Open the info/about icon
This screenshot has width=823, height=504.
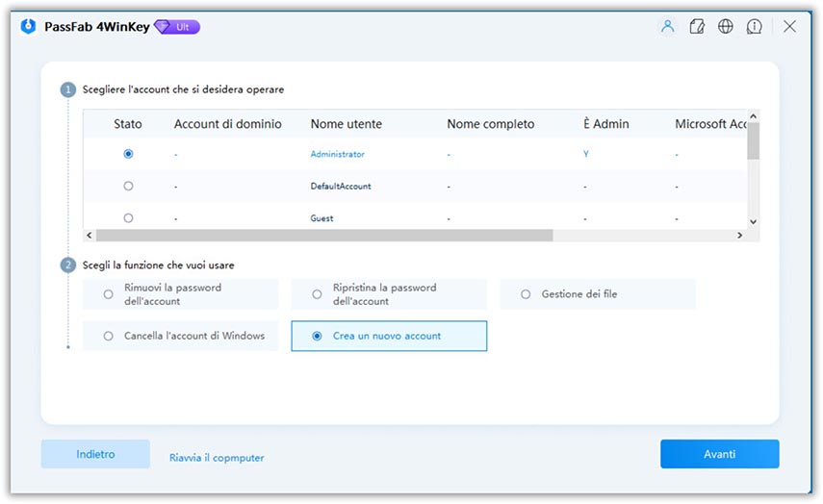(x=756, y=27)
